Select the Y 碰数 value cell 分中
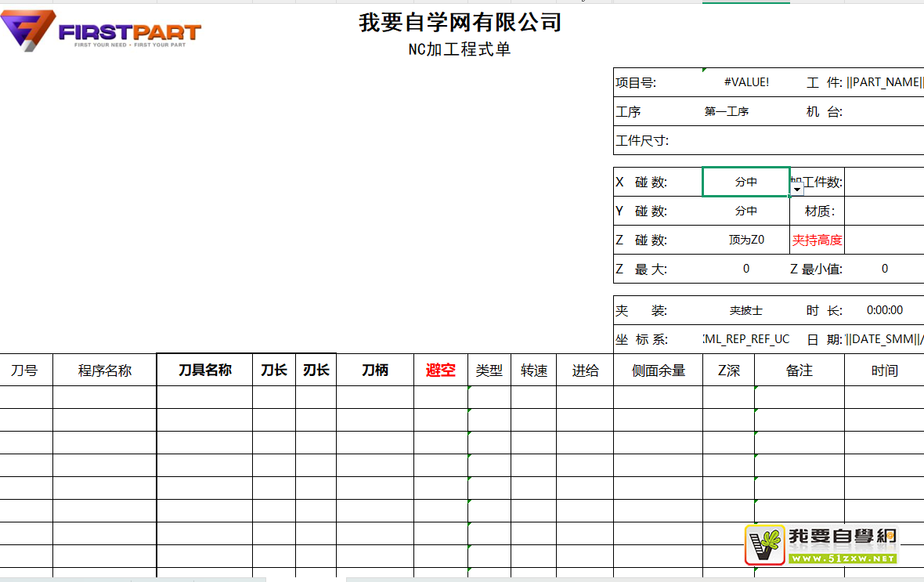924x582 pixels. click(x=745, y=211)
